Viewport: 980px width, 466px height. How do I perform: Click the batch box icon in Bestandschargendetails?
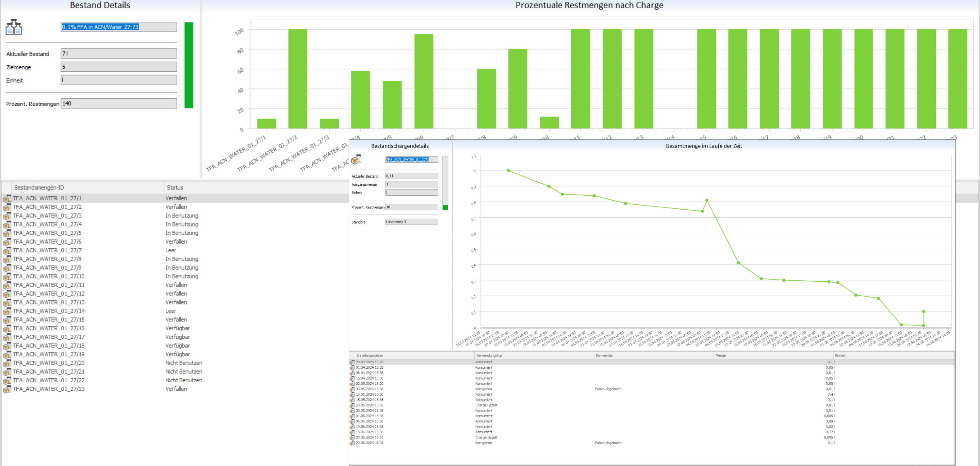[x=356, y=160]
